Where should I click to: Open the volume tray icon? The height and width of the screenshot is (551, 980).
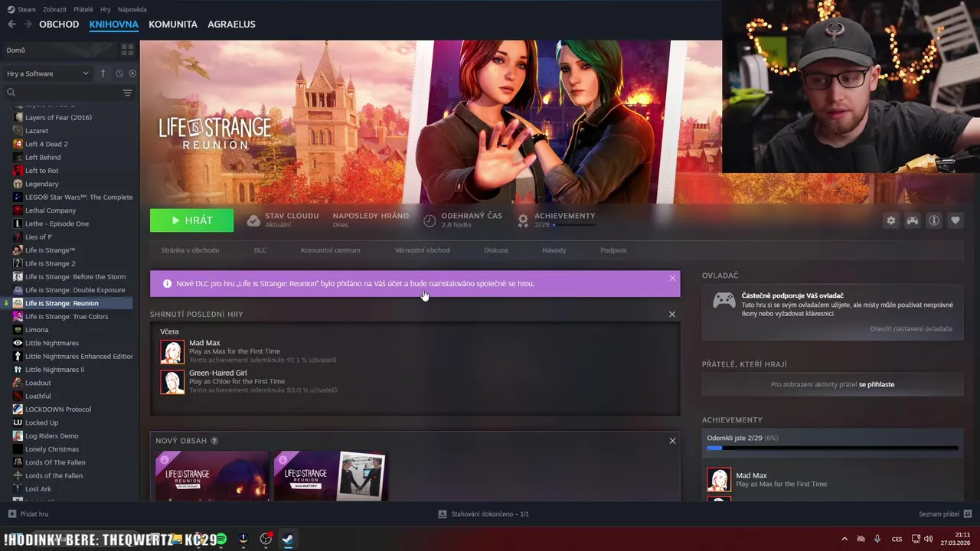point(929,539)
